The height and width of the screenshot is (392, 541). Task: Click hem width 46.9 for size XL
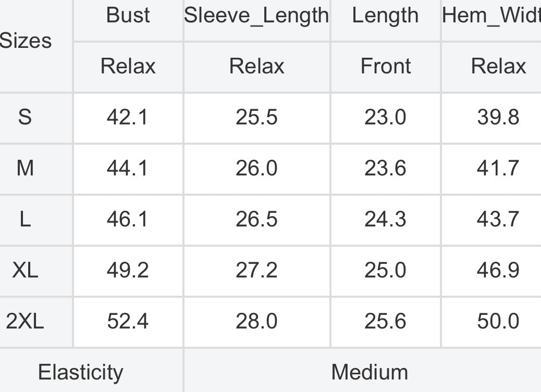coord(498,270)
